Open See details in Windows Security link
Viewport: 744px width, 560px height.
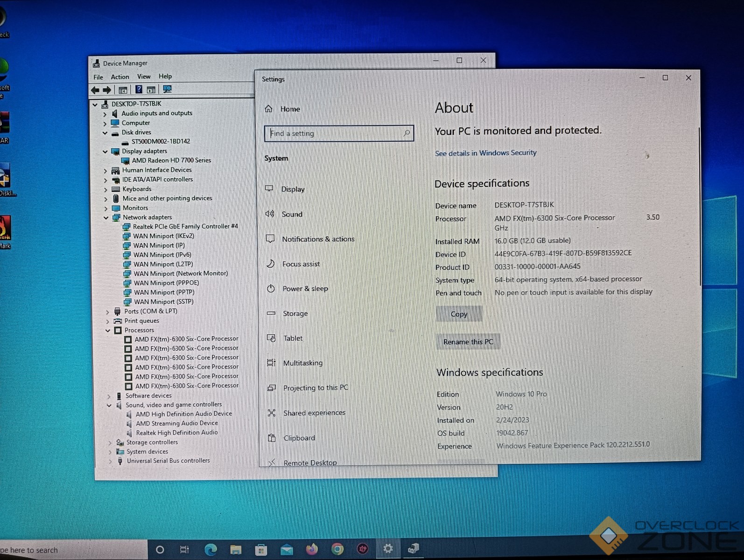(x=486, y=153)
